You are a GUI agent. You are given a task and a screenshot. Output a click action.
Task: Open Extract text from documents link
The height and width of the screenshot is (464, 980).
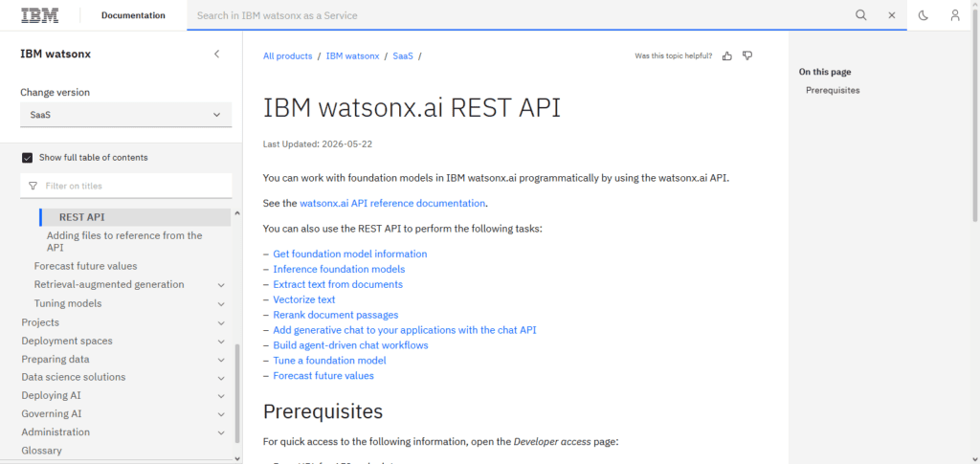coord(338,284)
